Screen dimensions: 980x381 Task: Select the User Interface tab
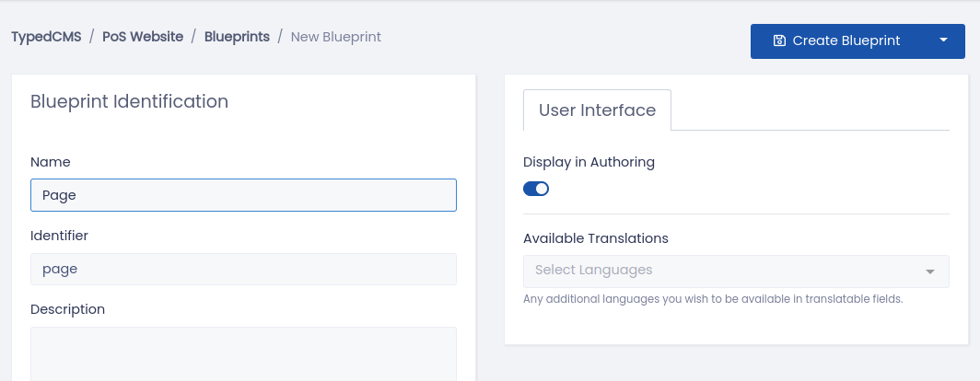[x=597, y=110]
